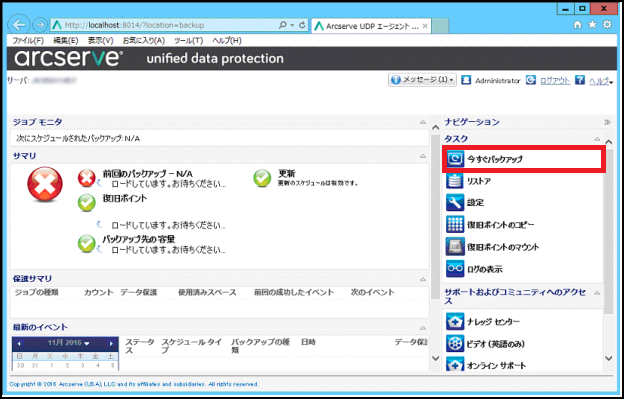This screenshot has width=624, height=399.
Task: Click the Administrator user icon
Action: 466,80
